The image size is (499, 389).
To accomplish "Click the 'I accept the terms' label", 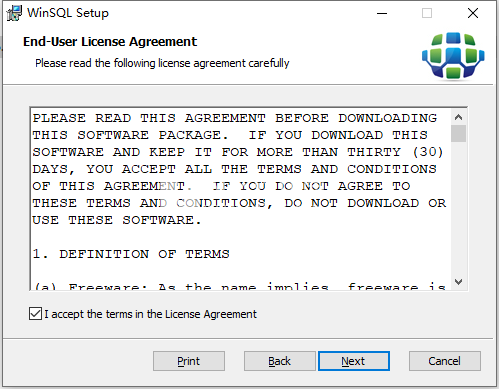I will click(x=150, y=314).
